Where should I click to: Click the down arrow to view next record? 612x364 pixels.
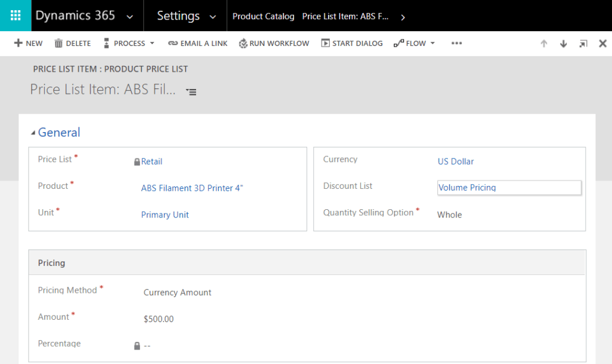pos(563,43)
